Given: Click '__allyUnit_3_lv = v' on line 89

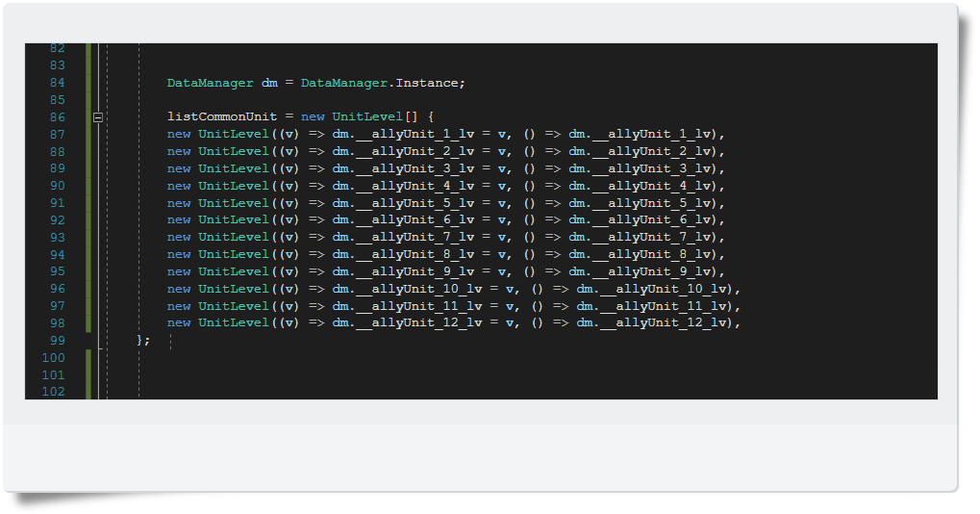Looking at the screenshot, I should click(x=431, y=168).
